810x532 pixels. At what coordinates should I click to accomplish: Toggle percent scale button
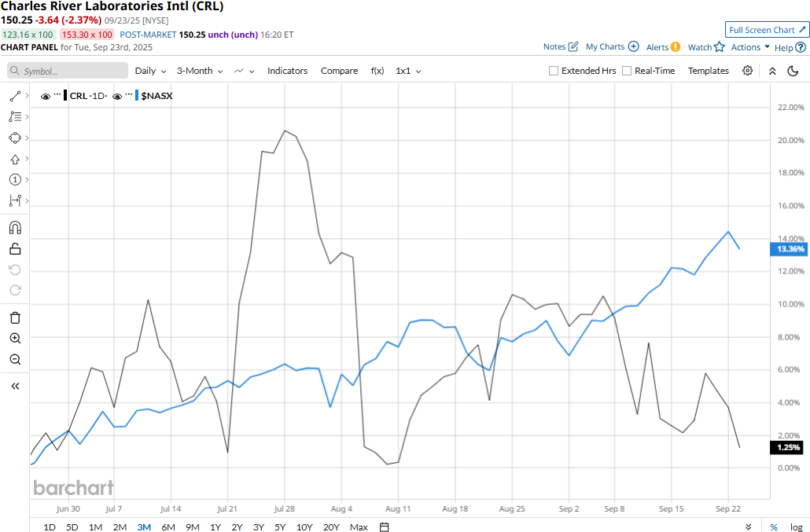pos(774,526)
